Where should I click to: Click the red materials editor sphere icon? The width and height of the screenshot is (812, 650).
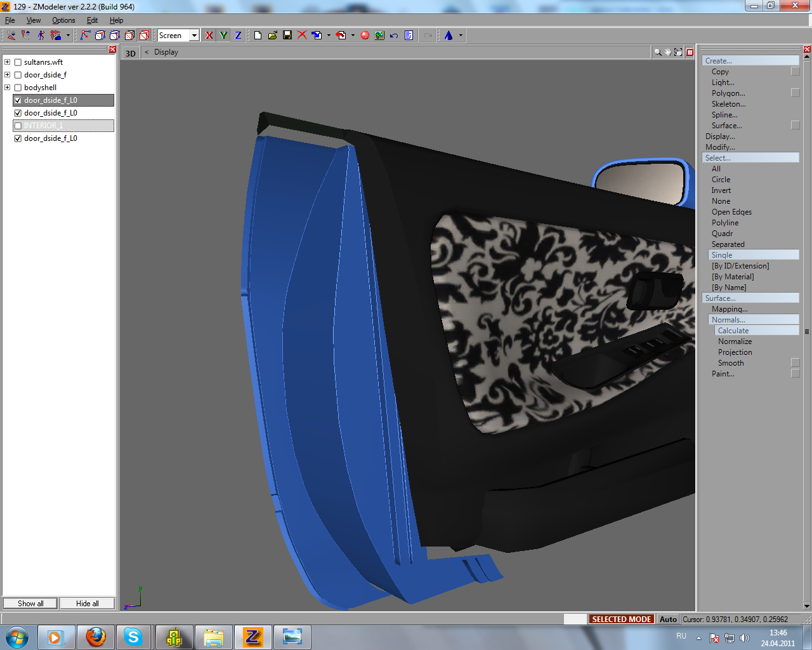[365, 36]
